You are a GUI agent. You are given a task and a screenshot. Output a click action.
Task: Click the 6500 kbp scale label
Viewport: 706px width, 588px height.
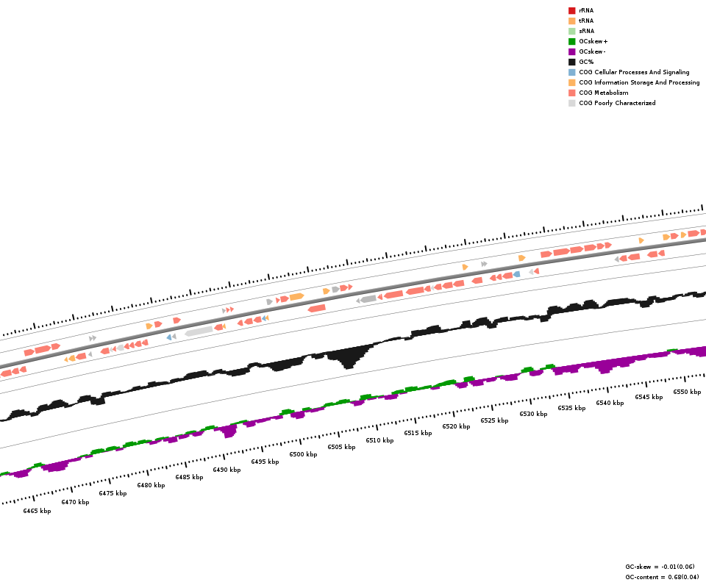(x=303, y=454)
